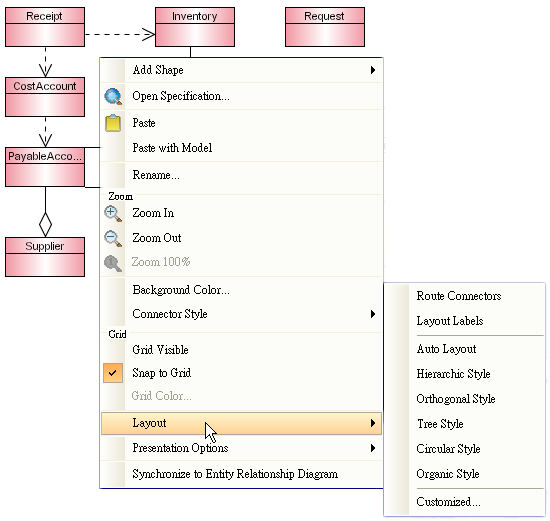Apply Tree Style layout
The height and width of the screenshot is (521, 550).
coord(465,424)
